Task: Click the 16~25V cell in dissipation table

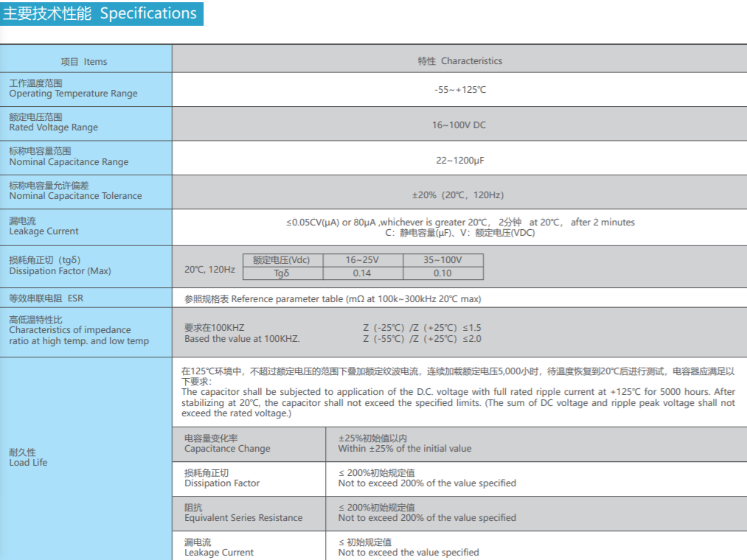Action: coord(362,260)
